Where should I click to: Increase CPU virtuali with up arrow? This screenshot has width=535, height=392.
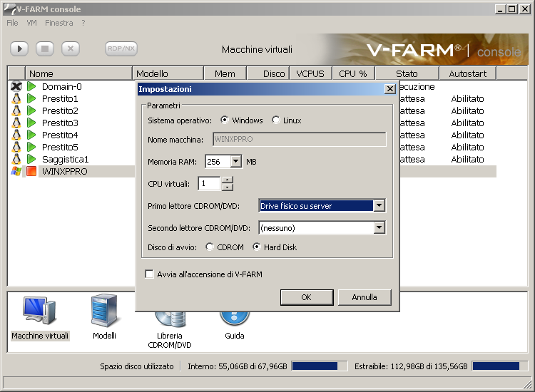228,180
